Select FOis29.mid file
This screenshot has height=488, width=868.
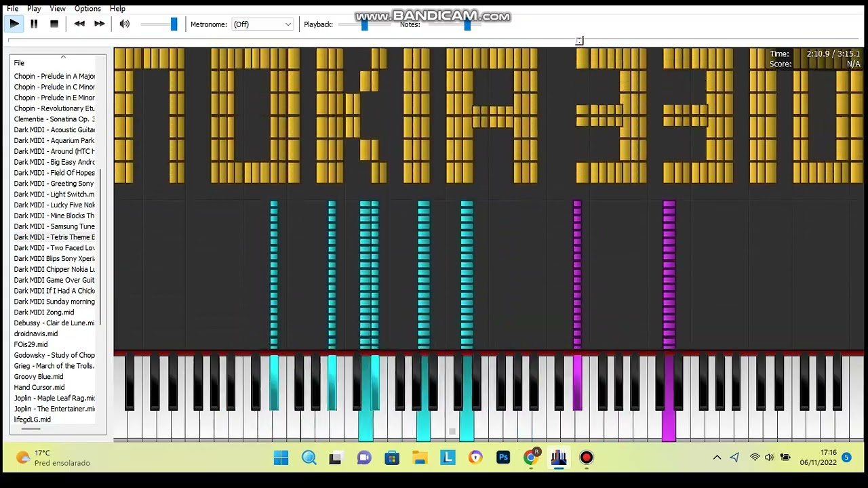coord(31,344)
